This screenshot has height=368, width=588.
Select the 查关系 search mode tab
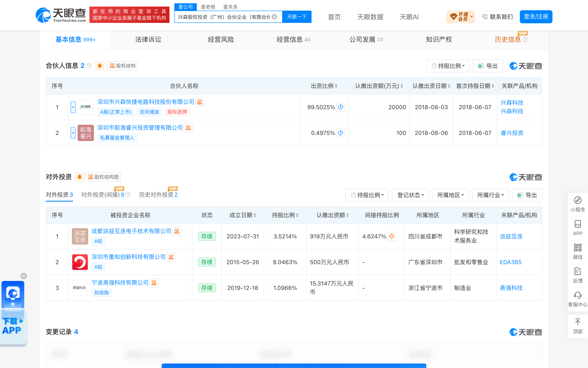click(x=230, y=7)
